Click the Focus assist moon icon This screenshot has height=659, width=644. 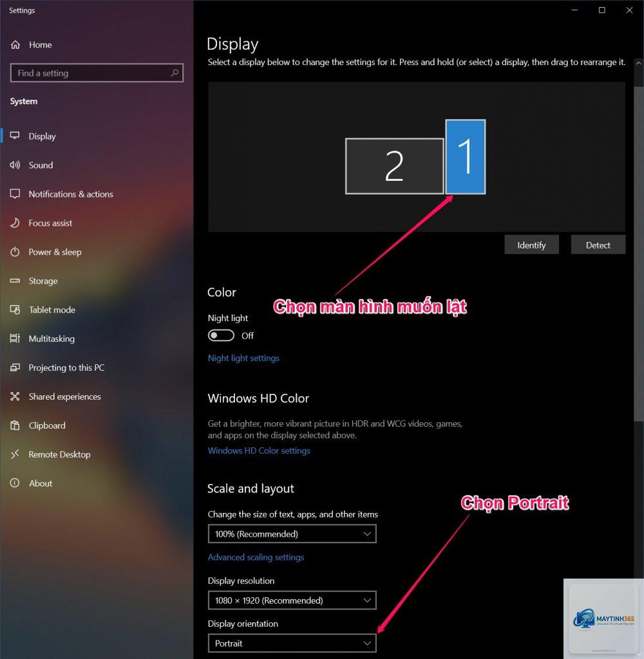15,223
